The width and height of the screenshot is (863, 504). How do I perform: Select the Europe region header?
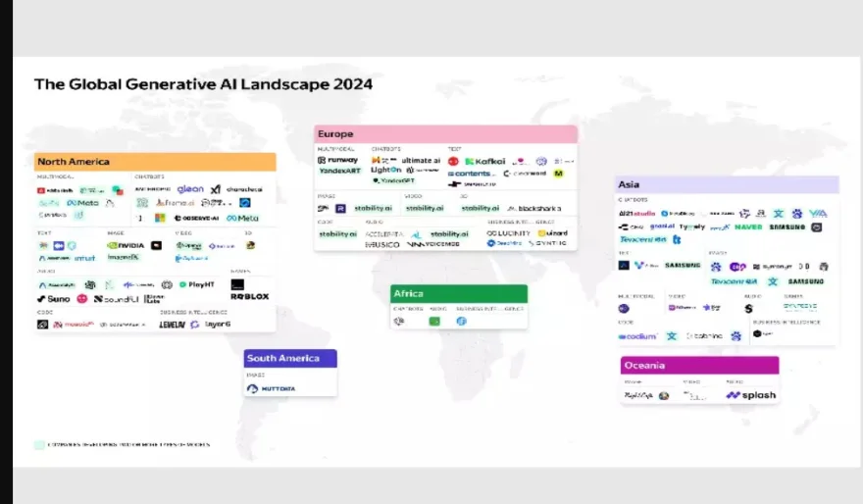point(446,134)
